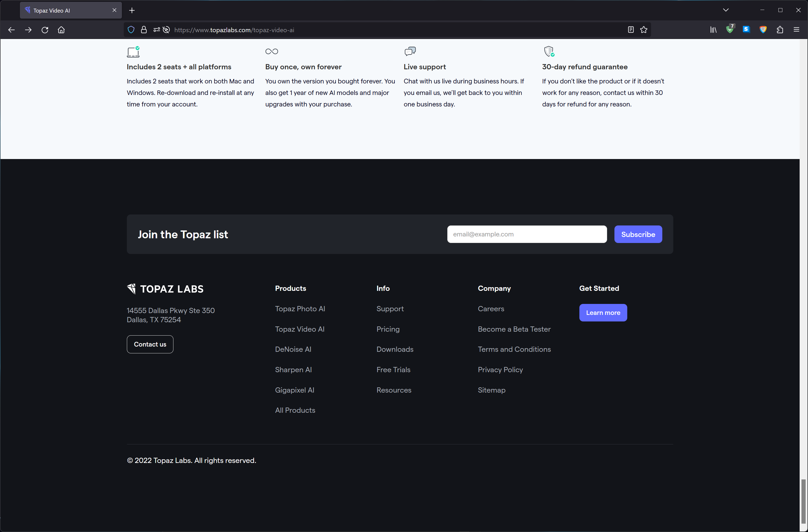Click the browser back arrow

(12, 30)
